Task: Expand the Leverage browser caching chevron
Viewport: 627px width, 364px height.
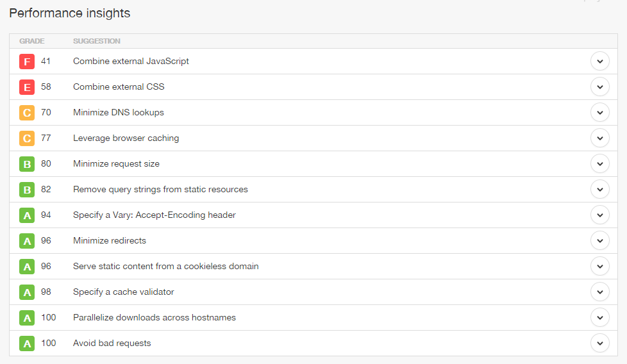Action: click(x=599, y=138)
